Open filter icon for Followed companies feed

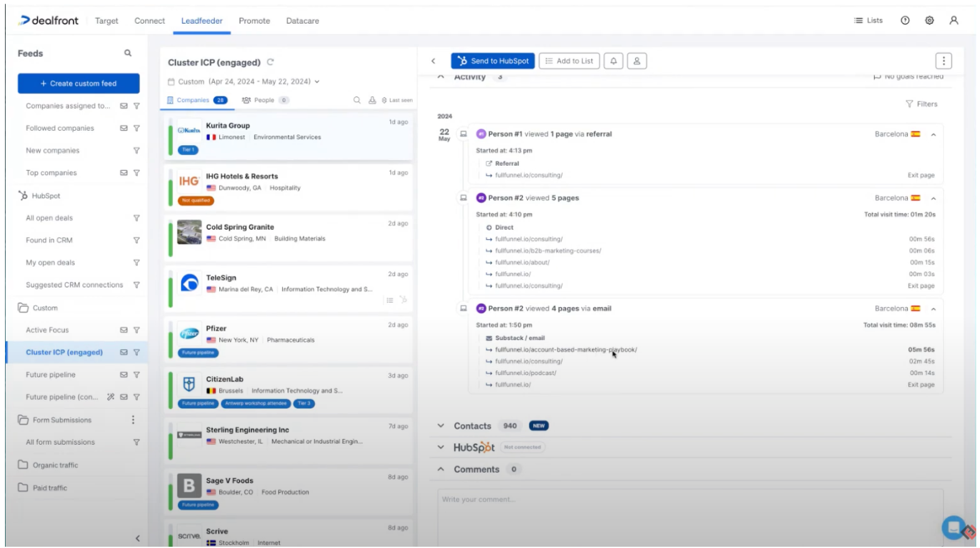tap(136, 128)
